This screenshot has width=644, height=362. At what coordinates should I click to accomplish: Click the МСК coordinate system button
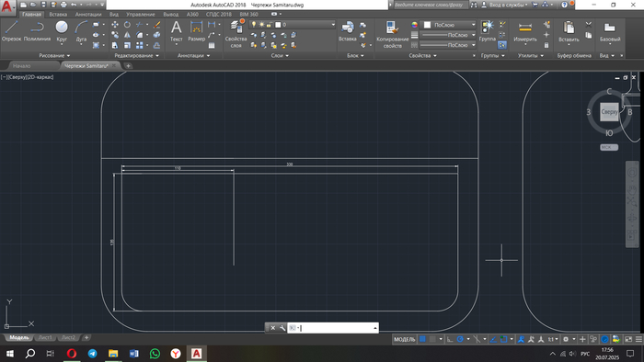609,147
